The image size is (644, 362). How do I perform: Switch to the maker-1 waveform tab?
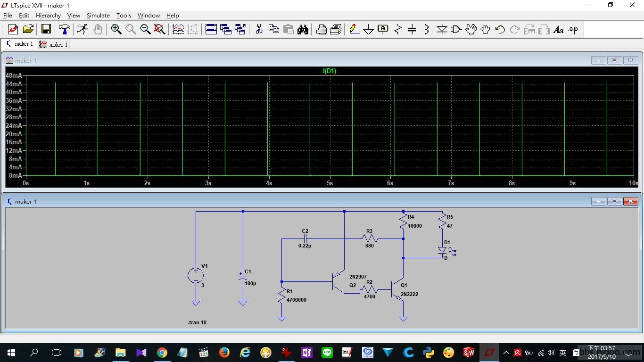(54, 44)
